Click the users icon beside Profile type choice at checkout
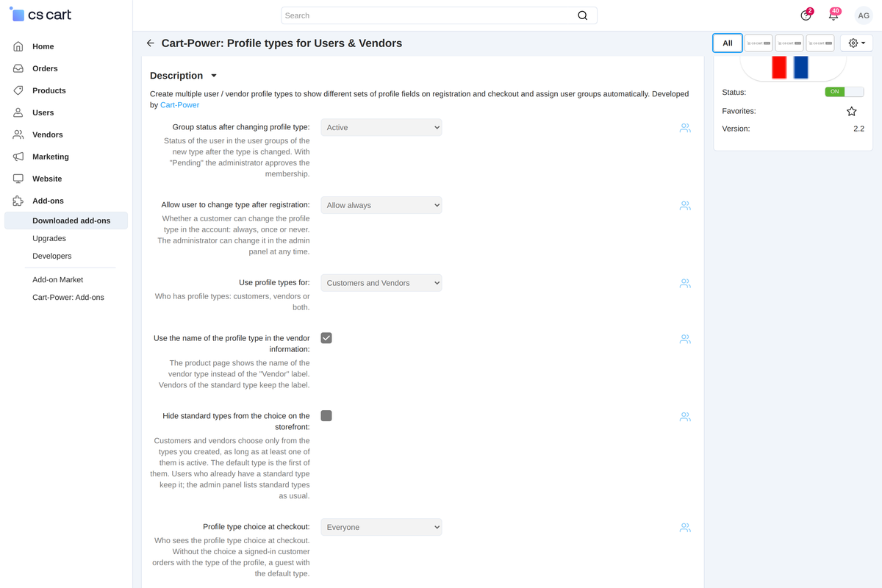The image size is (882, 588). coord(685,528)
